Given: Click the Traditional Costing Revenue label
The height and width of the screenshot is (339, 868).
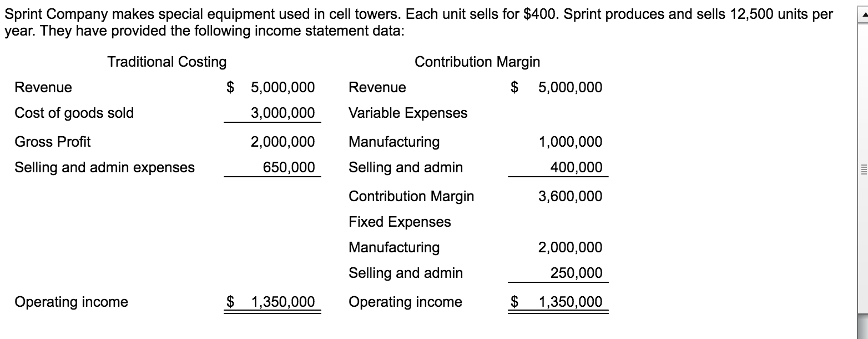Looking at the screenshot, I should (x=43, y=87).
